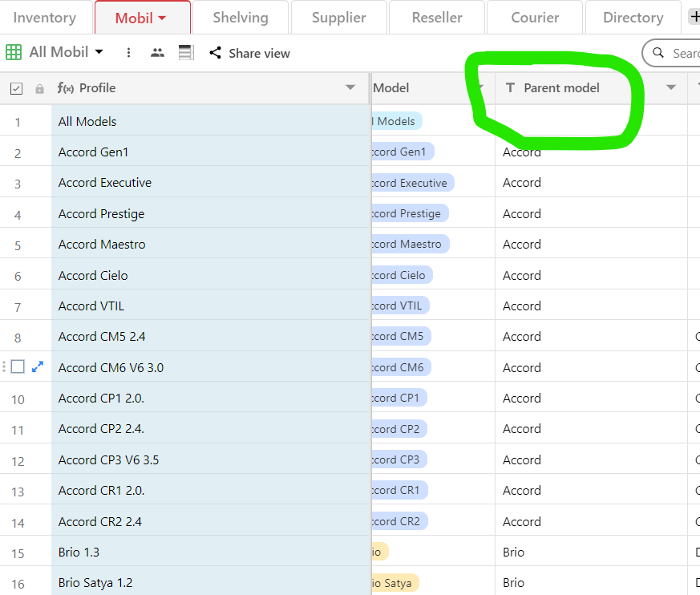Select the Accord CR2 2.4 profile cell
Screen dimensions: 700x595
tap(211, 521)
